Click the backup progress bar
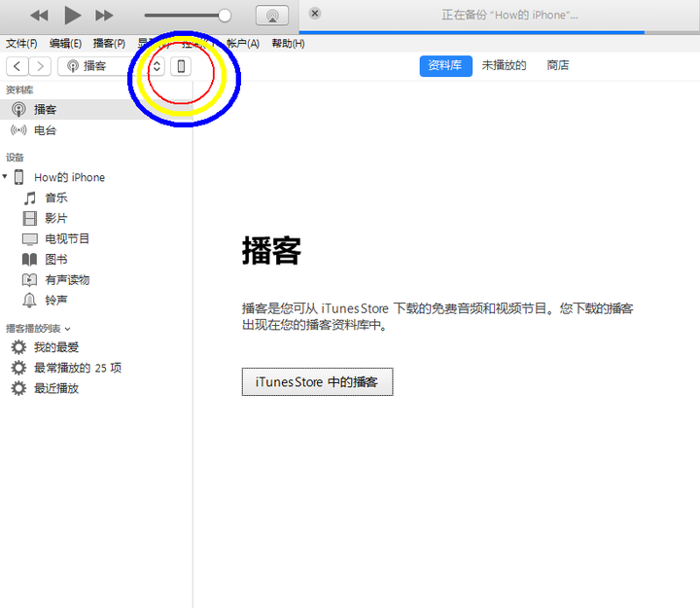700x608 pixels. point(499,33)
